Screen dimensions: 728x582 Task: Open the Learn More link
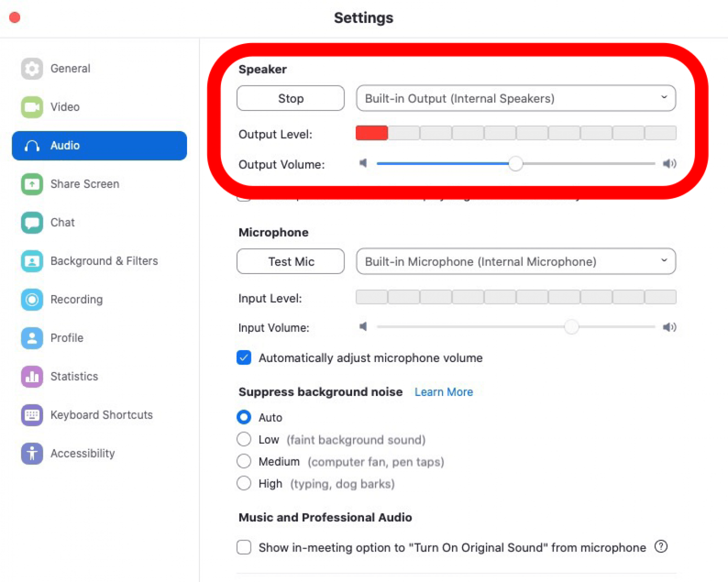443,392
